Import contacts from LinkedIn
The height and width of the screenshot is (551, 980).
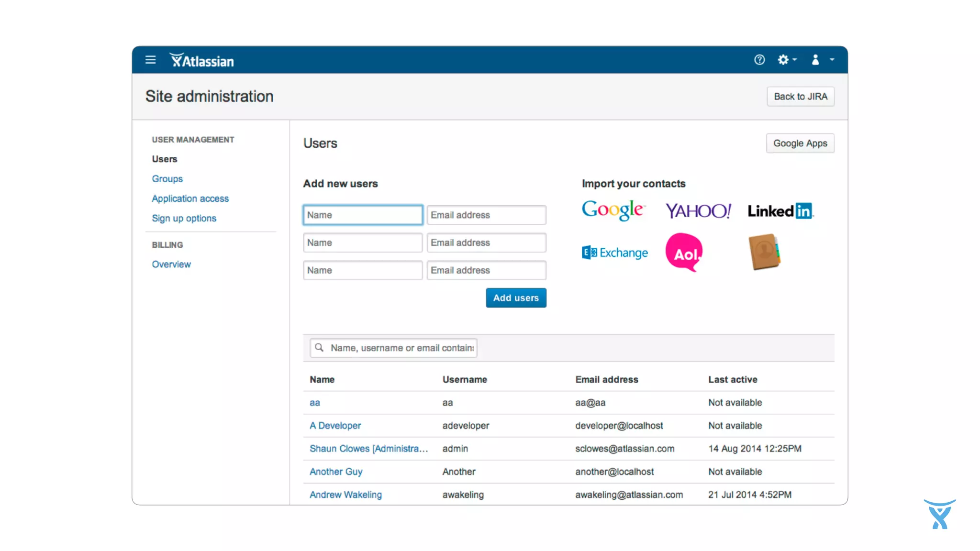point(780,211)
